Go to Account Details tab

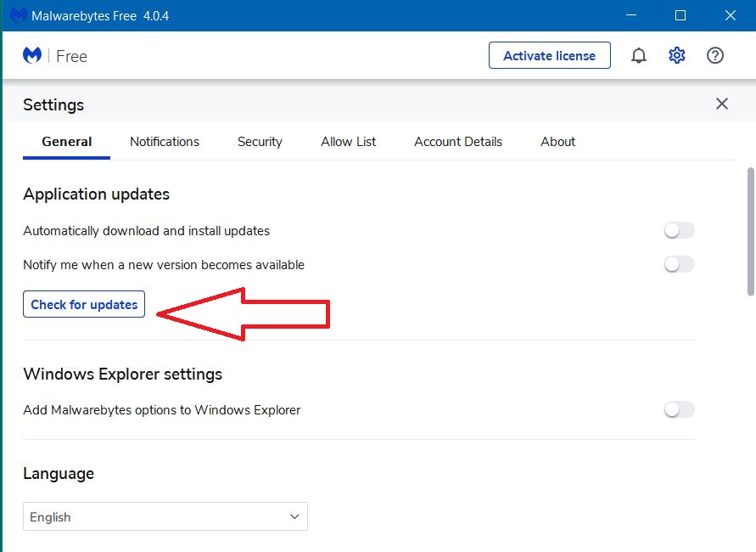(458, 141)
